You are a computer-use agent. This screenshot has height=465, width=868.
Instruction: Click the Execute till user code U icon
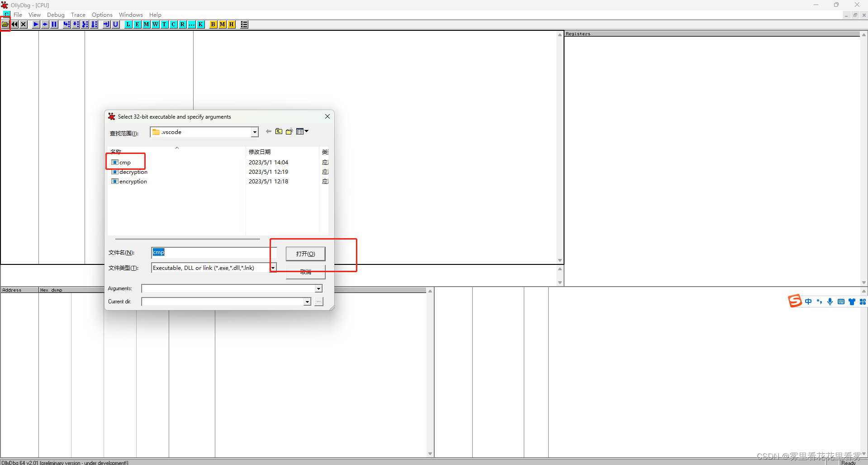point(116,24)
